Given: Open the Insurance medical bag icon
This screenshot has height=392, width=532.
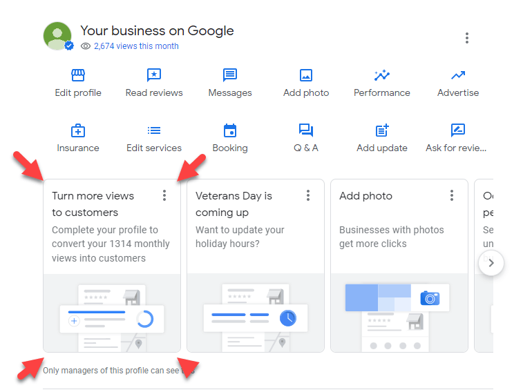Looking at the screenshot, I should [x=78, y=130].
